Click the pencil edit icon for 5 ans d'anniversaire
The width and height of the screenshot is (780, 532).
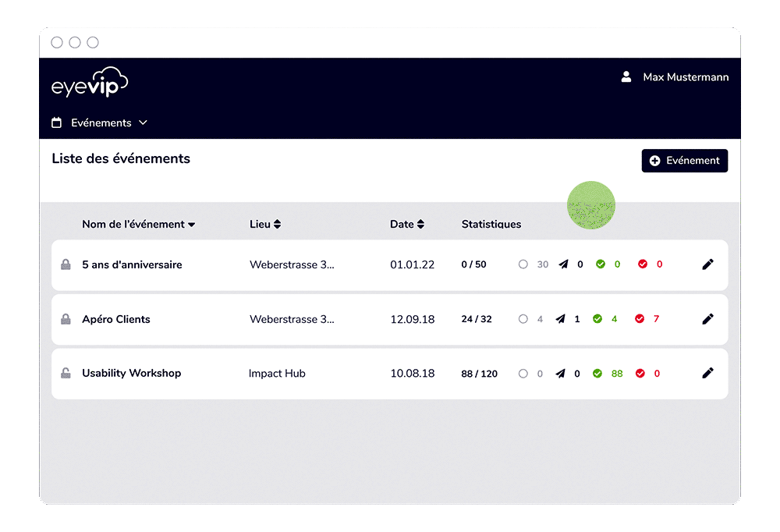[x=707, y=264]
